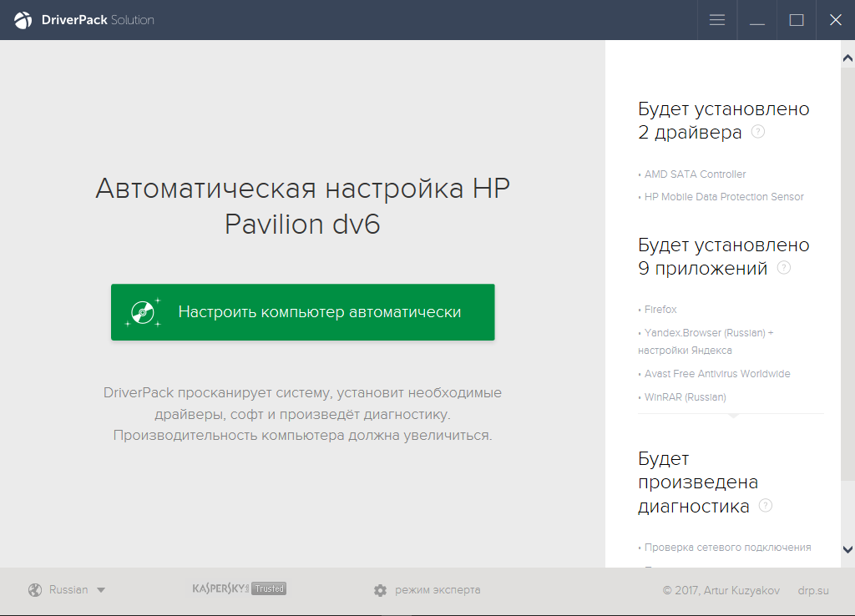Image resolution: width=855 pixels, height=616 pixels.
Task: Click the 'Автоматическая настройка HP Pavilion dv6' title
Action: coord(302,206)
